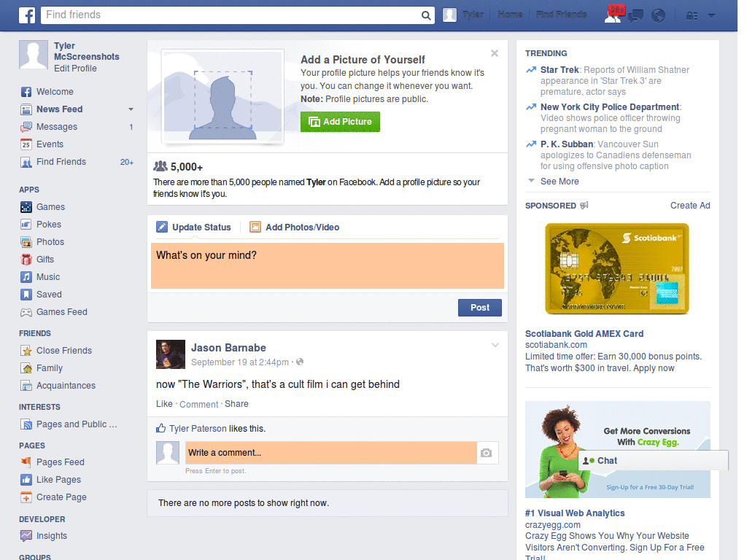Open Find Friends in the top bar

click(x=561, y=15)
